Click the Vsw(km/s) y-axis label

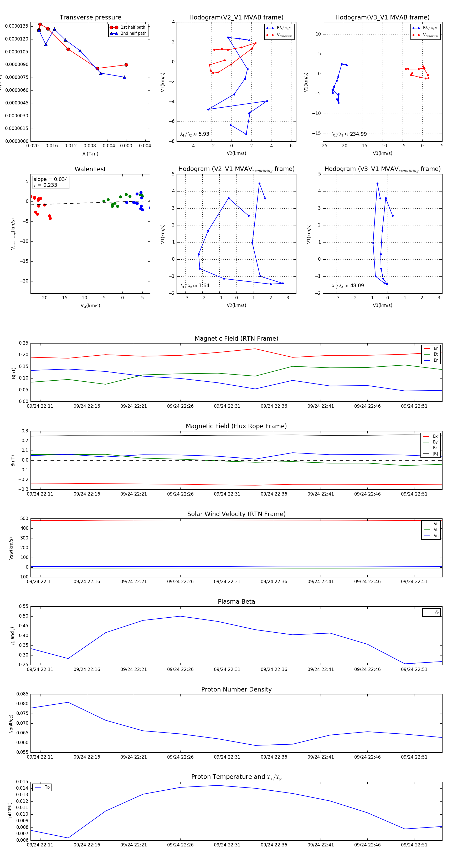tap(11, 548)
